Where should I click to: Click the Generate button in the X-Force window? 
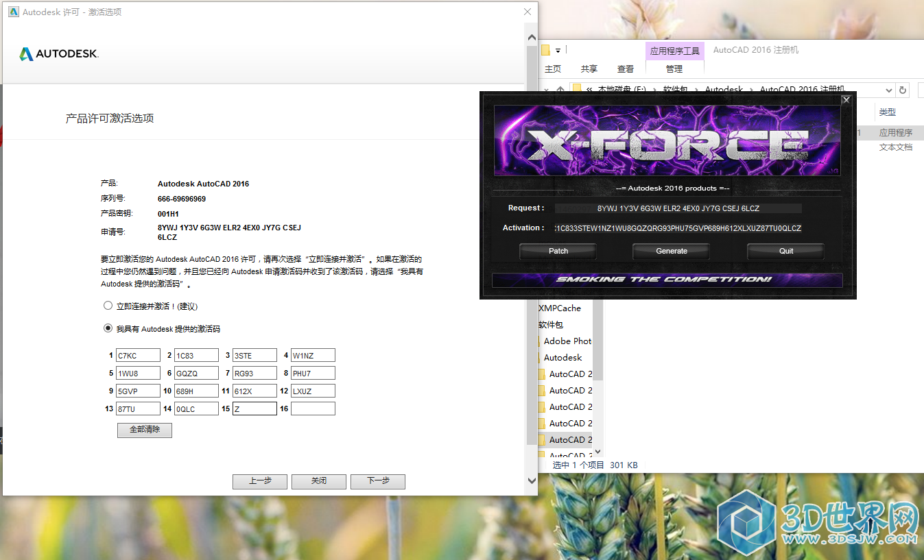point(672,251)
